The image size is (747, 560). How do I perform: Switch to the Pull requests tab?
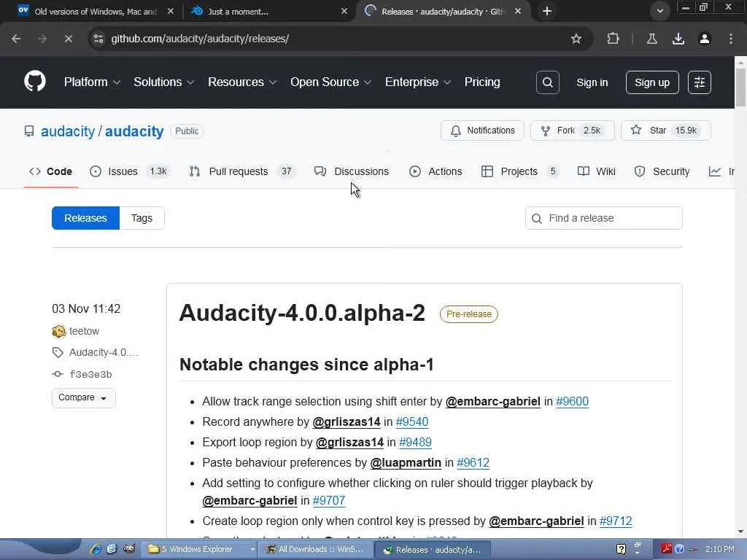click(241, 171)
